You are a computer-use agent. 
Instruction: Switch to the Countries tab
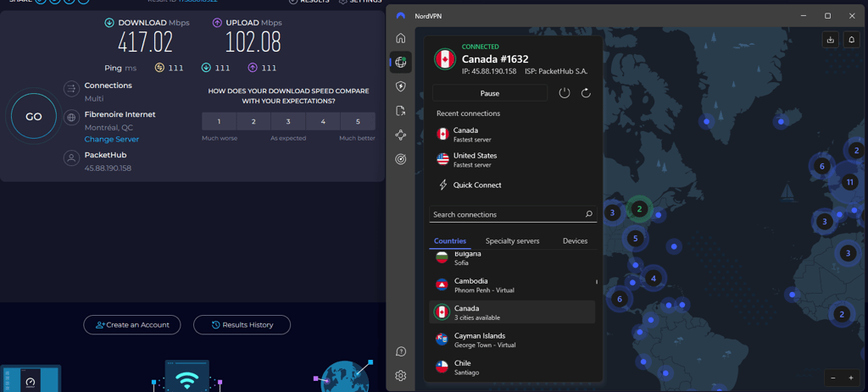pos(450,241)
